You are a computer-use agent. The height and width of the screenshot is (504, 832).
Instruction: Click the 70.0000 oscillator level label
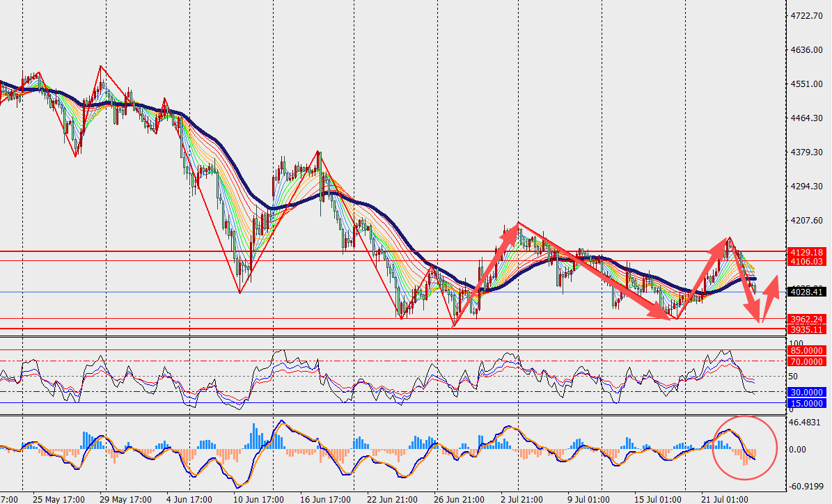click(806, 361)
